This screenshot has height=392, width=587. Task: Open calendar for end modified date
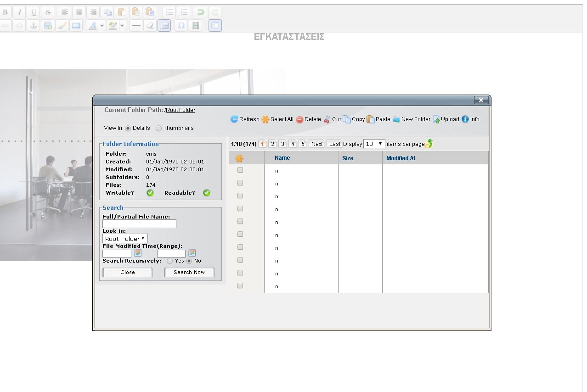(192, 253)
